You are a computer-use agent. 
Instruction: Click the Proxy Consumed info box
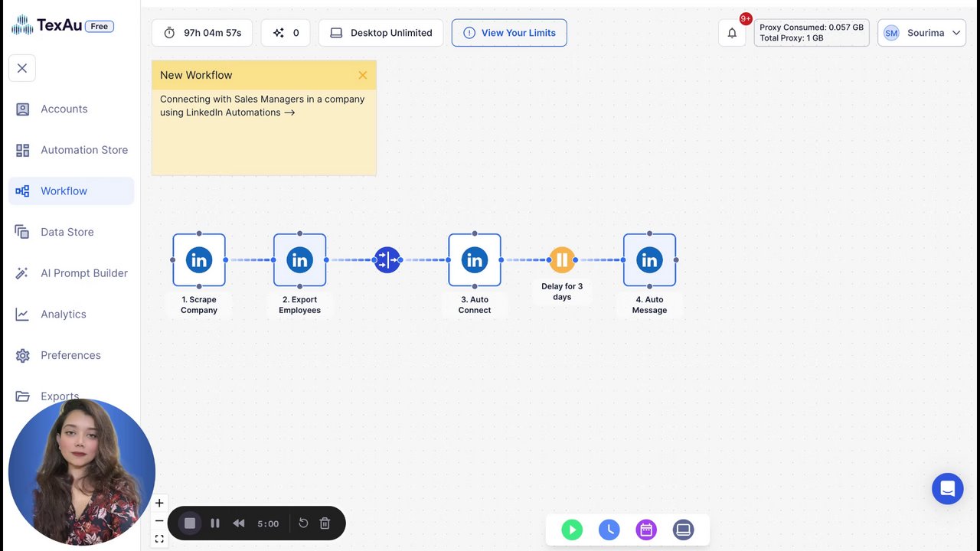click(812, 33)
